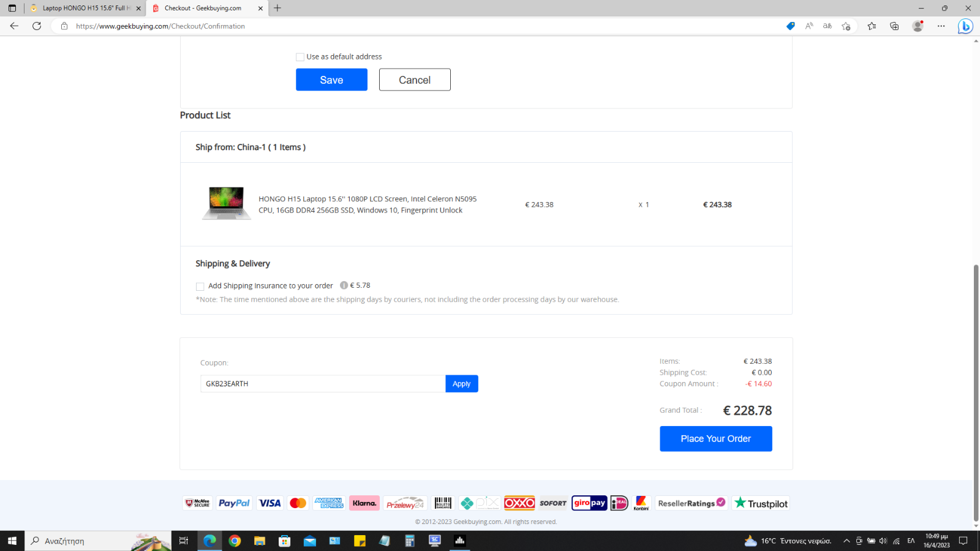
Task: Click the page vertical scrollbar
Action: tap(976, 392)
